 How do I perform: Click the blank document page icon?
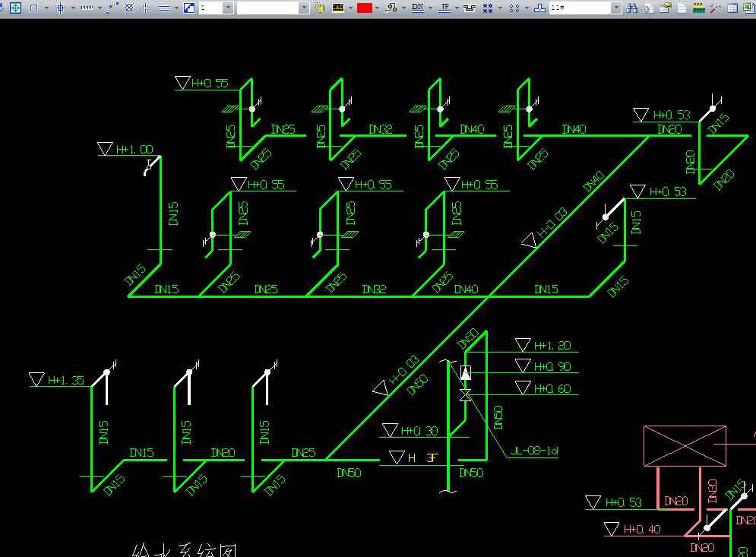(x=682, y=8)
